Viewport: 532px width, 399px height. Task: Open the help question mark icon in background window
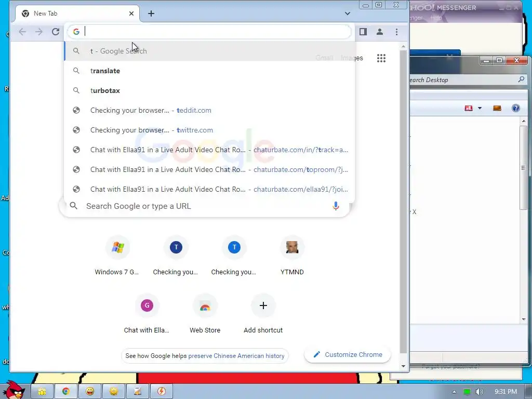(x=516, y=108)
